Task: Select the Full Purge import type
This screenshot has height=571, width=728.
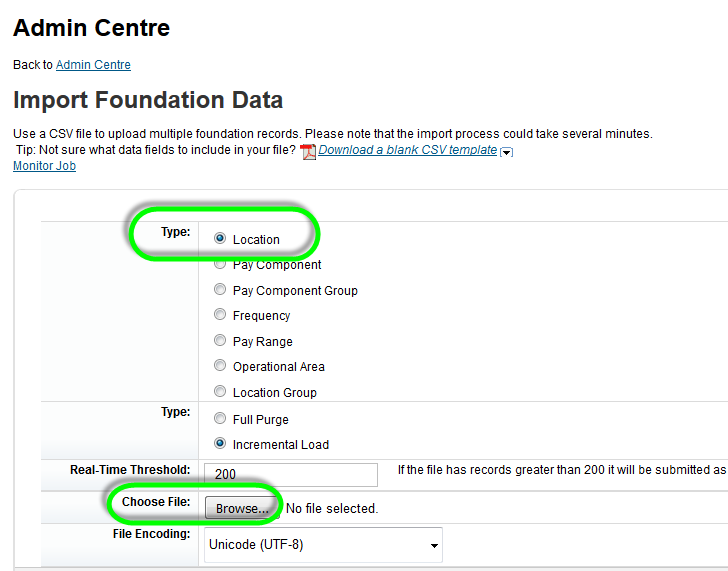Action: (220, 418)
